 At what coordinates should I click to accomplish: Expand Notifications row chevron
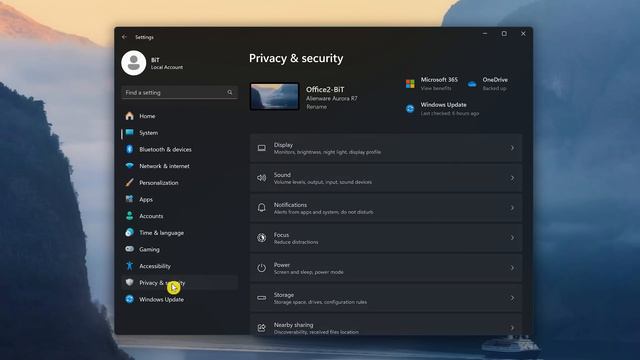pos(512,208)
